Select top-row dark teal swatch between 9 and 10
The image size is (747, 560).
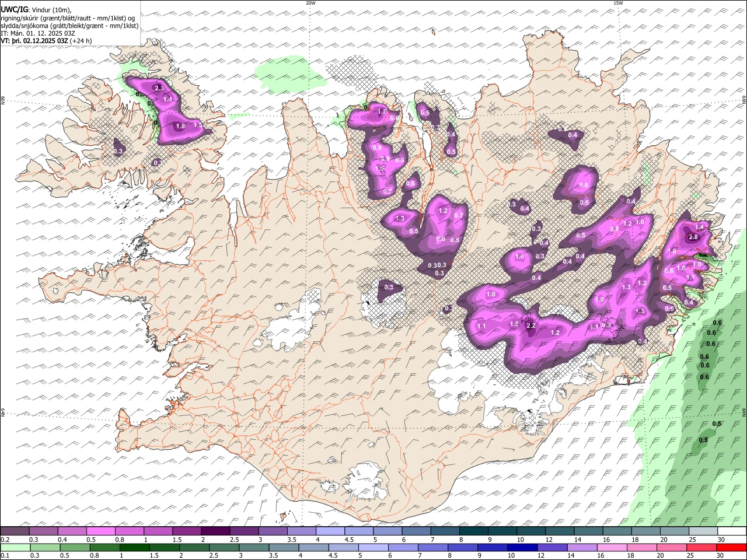(x=473, y=531)
